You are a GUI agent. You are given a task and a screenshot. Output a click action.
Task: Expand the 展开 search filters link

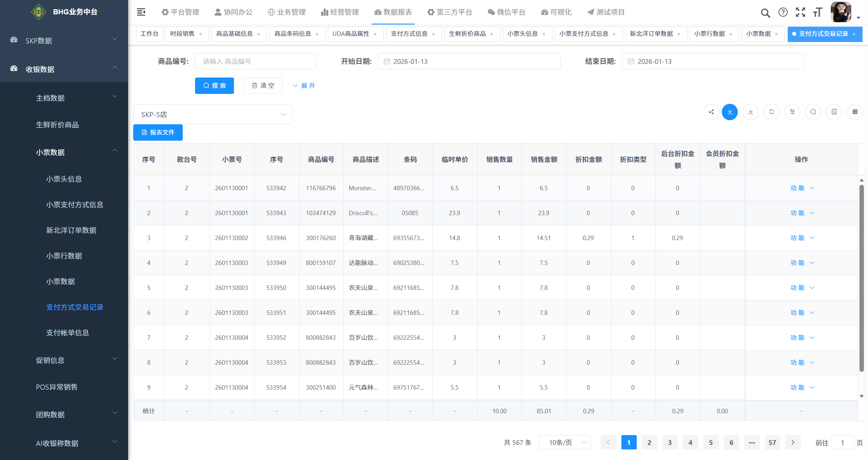click(304, 86)
